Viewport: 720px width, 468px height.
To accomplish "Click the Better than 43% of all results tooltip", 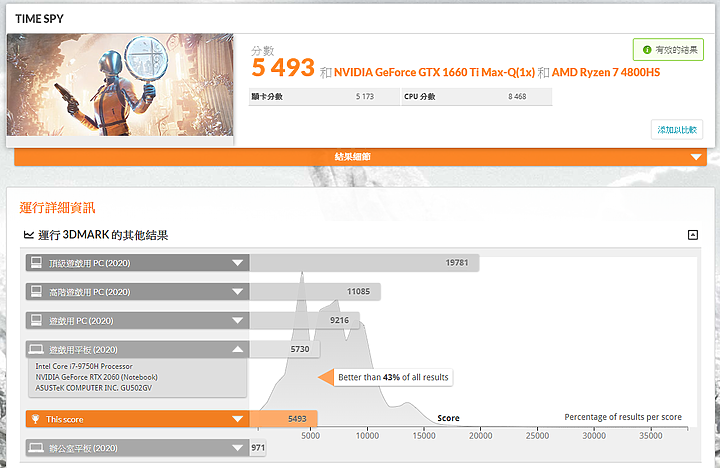I will pyautogui.click(x=393, y=378).
